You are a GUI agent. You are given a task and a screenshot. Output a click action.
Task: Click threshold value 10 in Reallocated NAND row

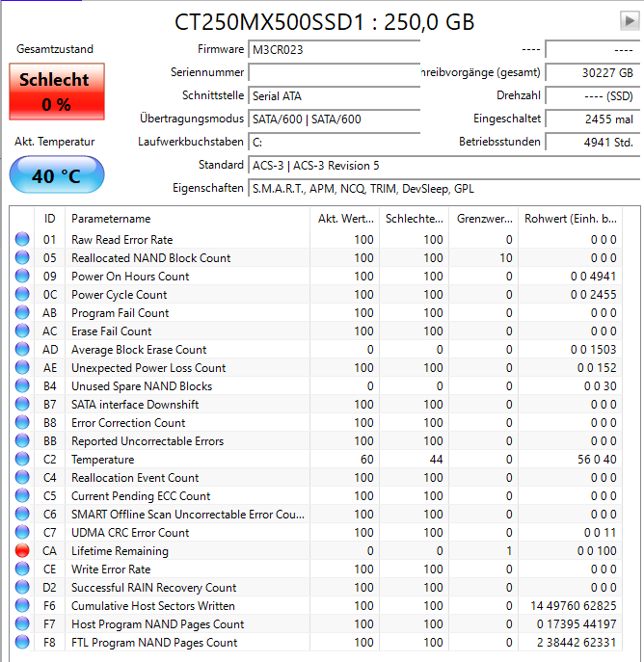506,258
